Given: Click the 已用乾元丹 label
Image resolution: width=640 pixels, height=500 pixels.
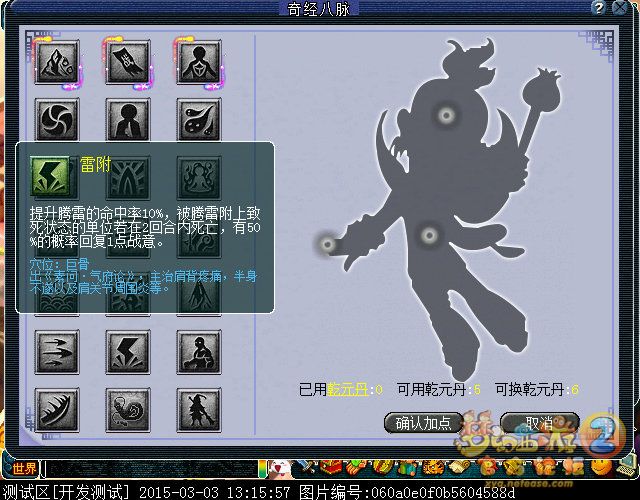Looking at the screenshot, I should (x=341, y=390).
